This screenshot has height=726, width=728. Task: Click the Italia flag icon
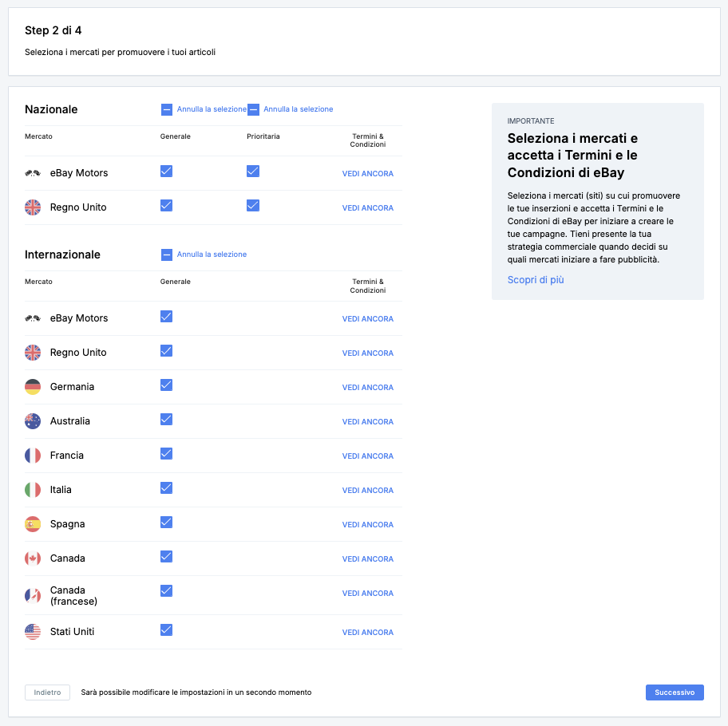pos(33,490)
